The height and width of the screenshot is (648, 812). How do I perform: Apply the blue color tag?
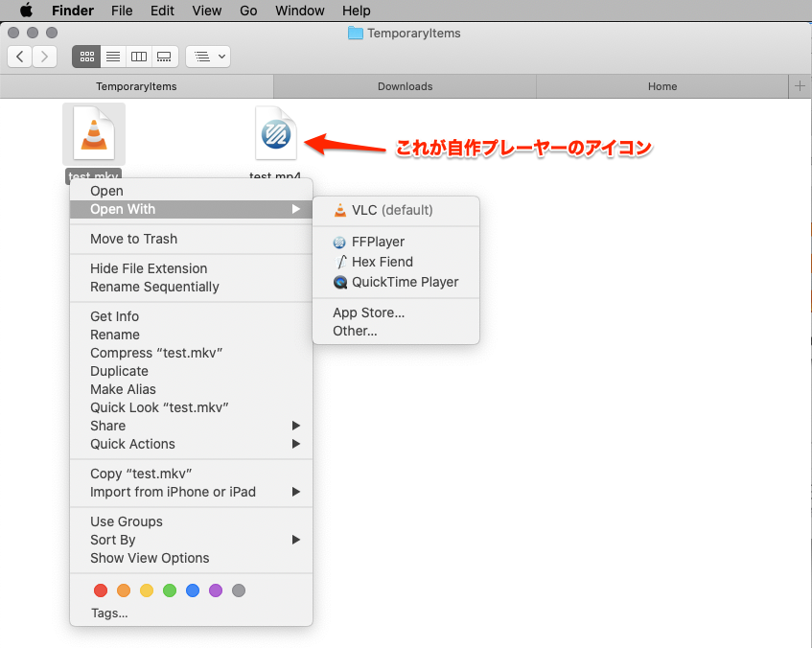(x=193, y=590)
